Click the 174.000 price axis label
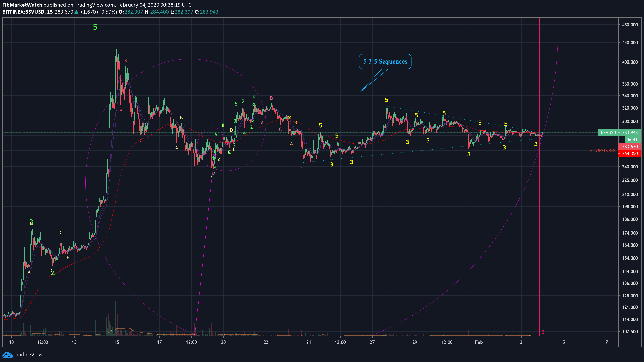Image resolution: width=644 pixels, height=362 pixels. (630, 233)
